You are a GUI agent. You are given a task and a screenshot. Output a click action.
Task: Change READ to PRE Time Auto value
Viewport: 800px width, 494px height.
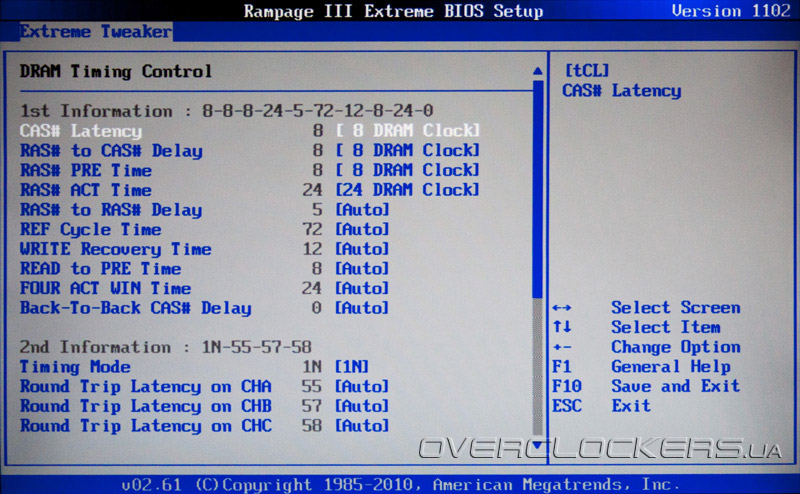click(362, 268)
